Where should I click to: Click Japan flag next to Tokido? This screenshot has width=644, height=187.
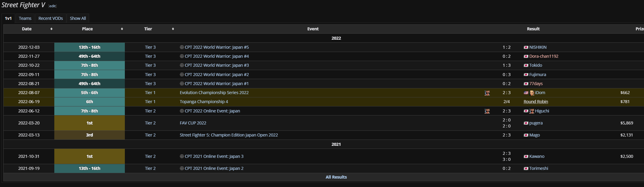click(x=526, y=66)
